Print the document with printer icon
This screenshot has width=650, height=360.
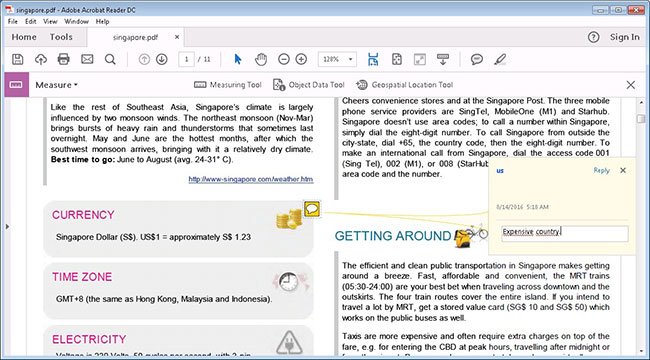[x=63, y=59]
